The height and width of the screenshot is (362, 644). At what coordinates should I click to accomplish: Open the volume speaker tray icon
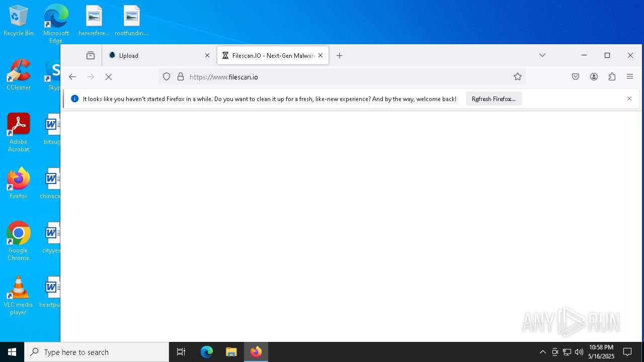point(579,352)
